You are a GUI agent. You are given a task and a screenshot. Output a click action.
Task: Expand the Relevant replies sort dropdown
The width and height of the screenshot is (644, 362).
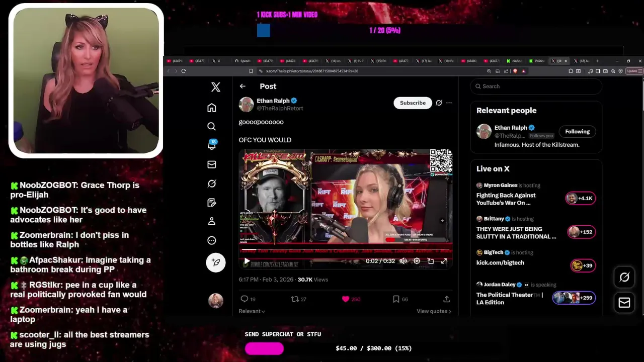point(252,311)
